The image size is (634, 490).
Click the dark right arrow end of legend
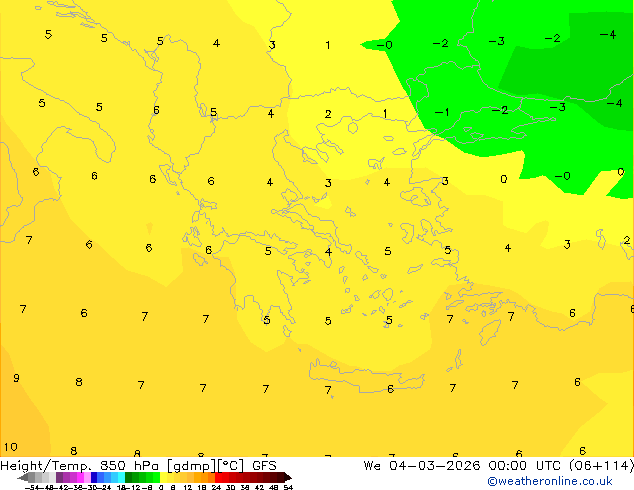pyautogui.click(x=288, y=477)
